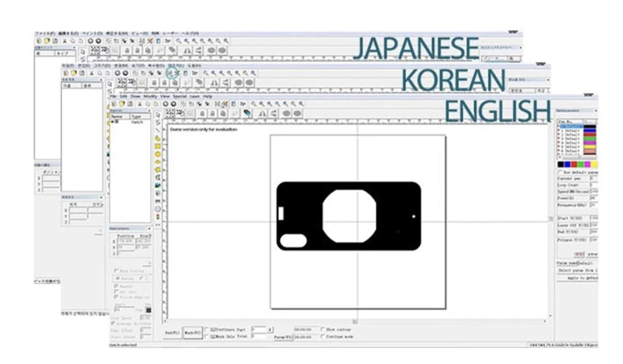623x364 pixels.
Task: Click the Cut scissors icon in English toolbar
Action: point(140,104)
